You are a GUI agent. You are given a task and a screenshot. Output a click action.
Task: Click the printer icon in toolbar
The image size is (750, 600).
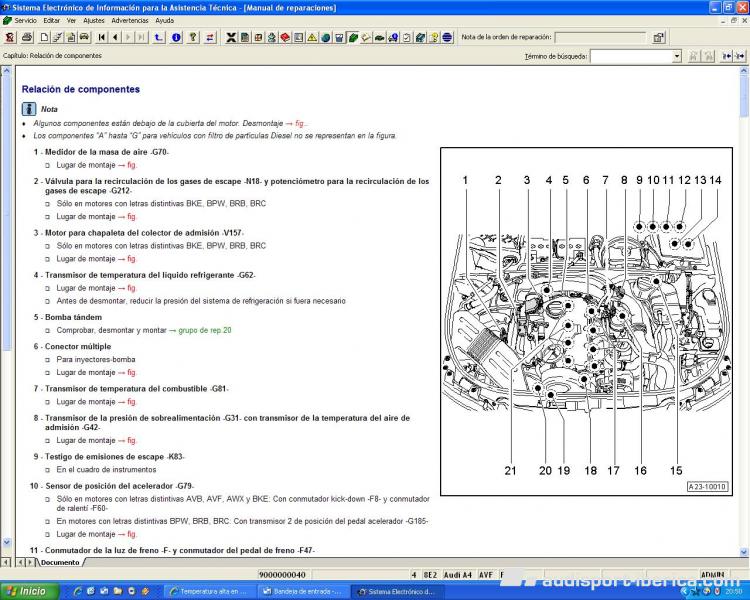coord(27,37)
